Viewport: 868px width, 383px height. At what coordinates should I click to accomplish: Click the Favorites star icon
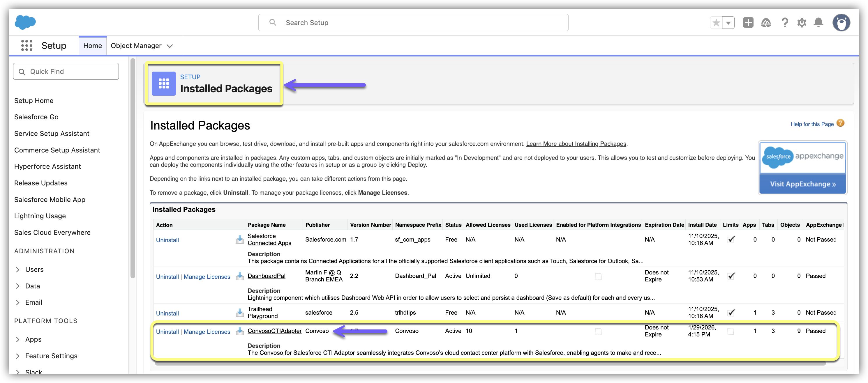tap(716, 23)
